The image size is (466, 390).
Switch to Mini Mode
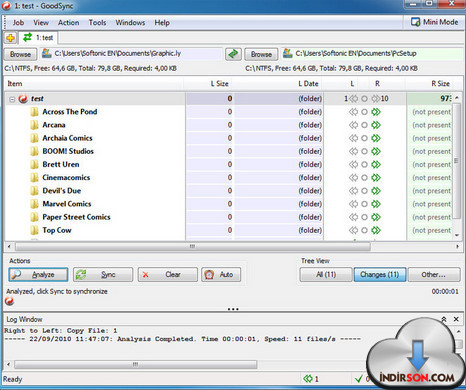(x=435, y=22)
